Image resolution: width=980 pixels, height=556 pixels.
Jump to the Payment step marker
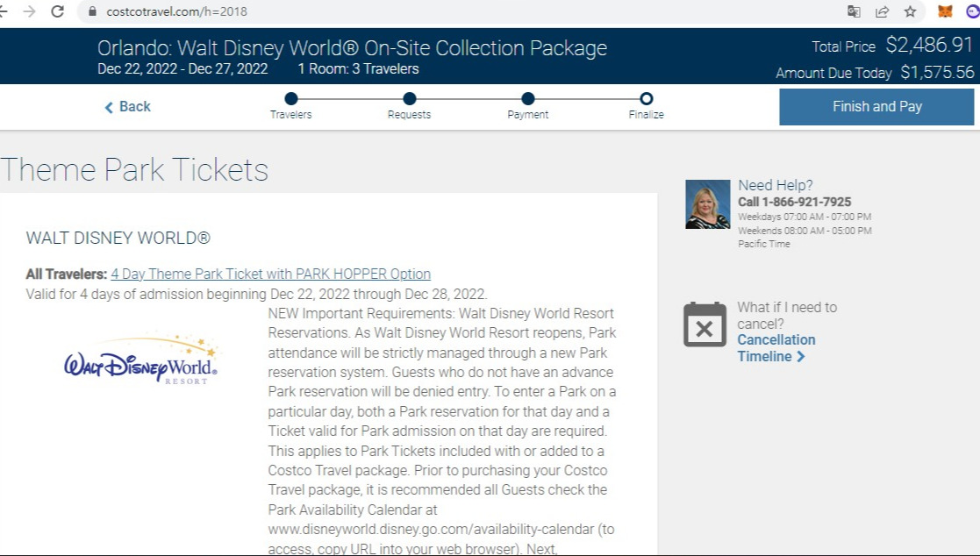coord(528,99)
